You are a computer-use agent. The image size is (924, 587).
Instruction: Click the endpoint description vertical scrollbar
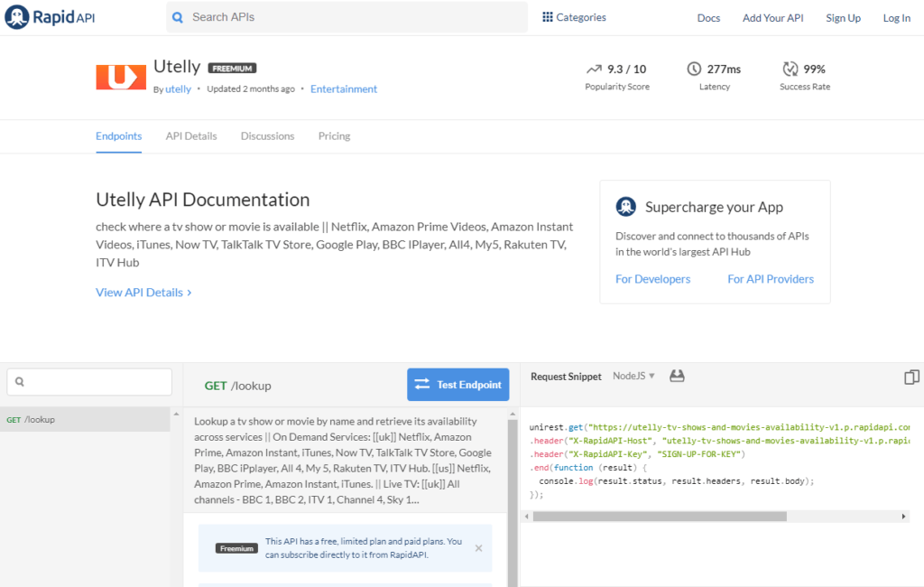pyautogui.click(x=513, y=501)
